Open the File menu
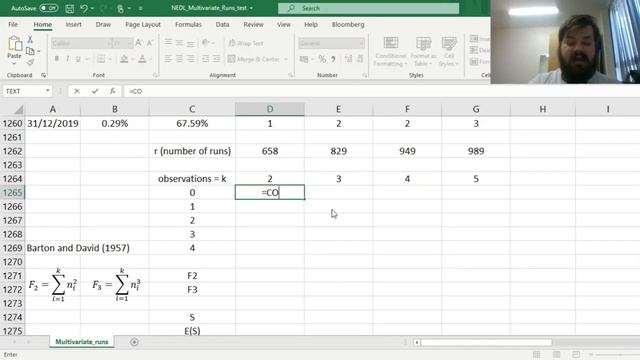640x360 pixels. pos(13,24)
